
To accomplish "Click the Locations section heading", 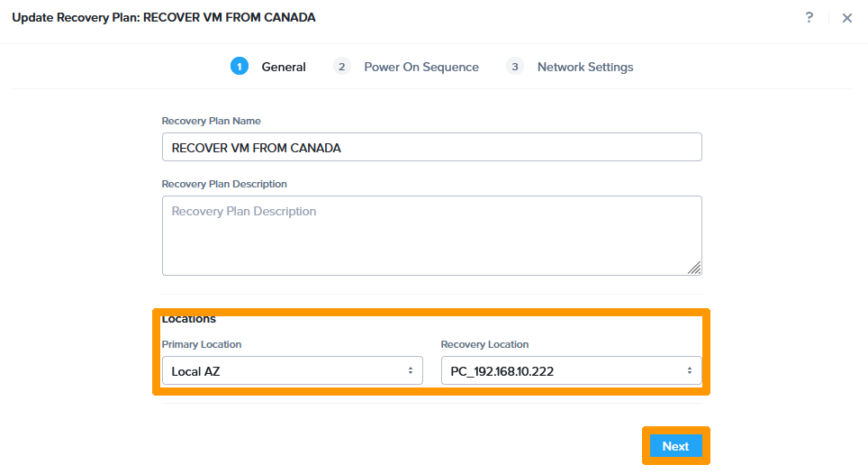I will point(189,319).
